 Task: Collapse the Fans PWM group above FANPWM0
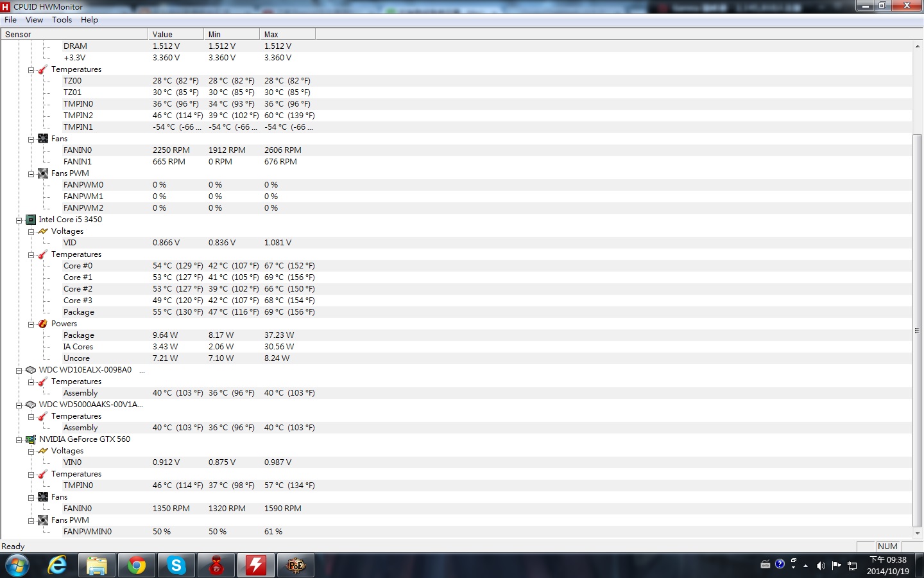pyautogui.click(x=31, y=174)
